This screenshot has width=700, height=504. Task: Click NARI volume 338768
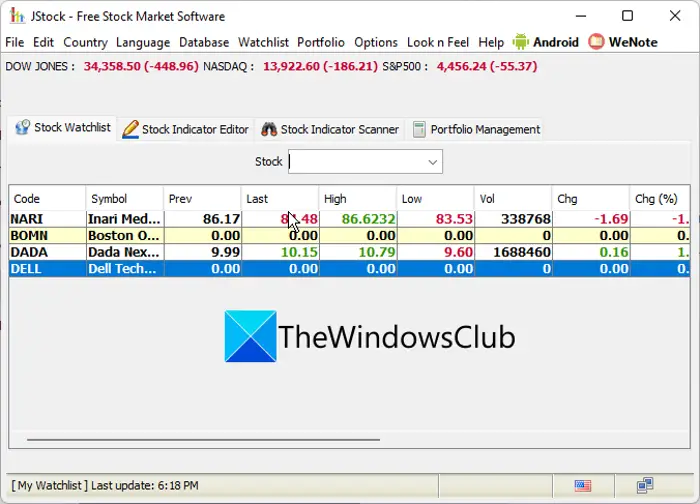[x=513, y=219]
